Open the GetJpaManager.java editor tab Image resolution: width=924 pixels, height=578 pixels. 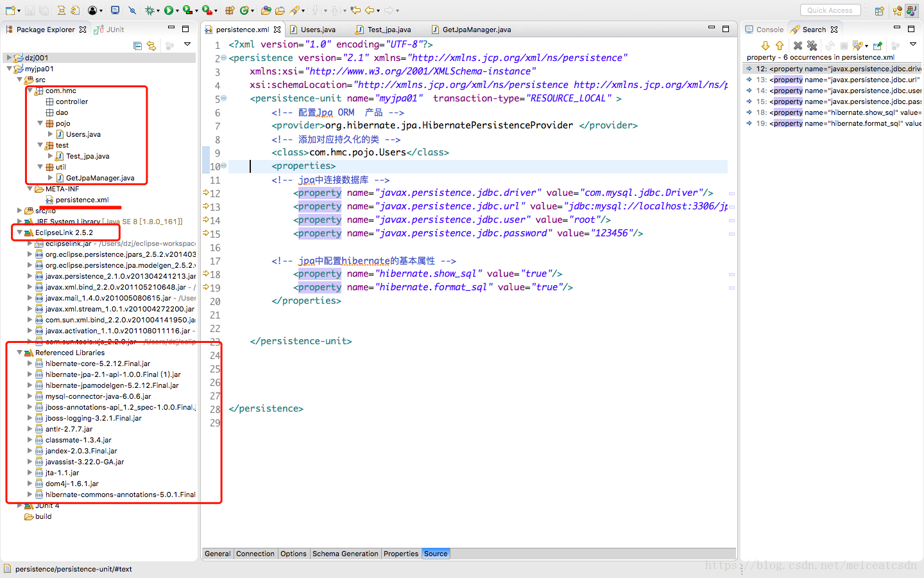472,30
